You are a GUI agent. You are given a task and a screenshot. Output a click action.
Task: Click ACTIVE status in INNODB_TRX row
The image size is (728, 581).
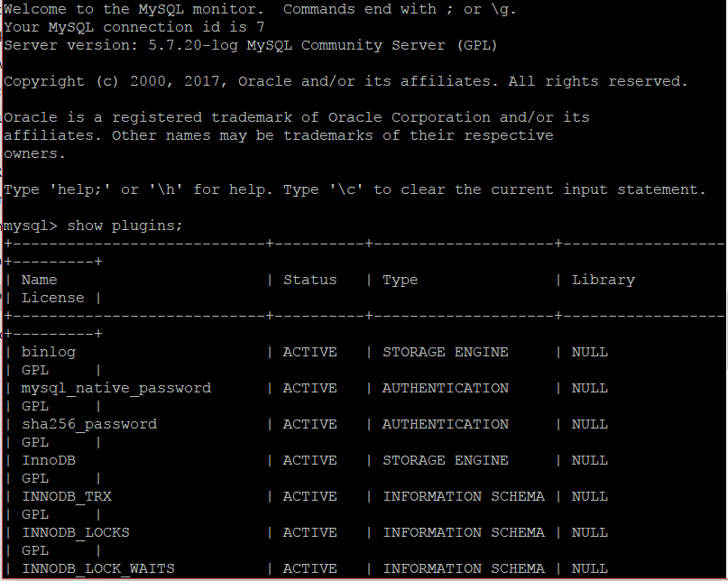309,496
